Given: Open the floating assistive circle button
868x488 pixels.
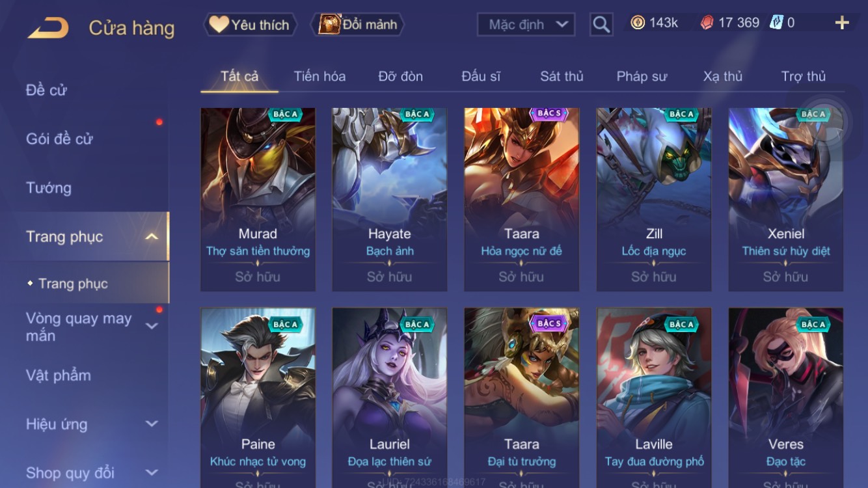Looking at the screenshot, I should 826,122.
